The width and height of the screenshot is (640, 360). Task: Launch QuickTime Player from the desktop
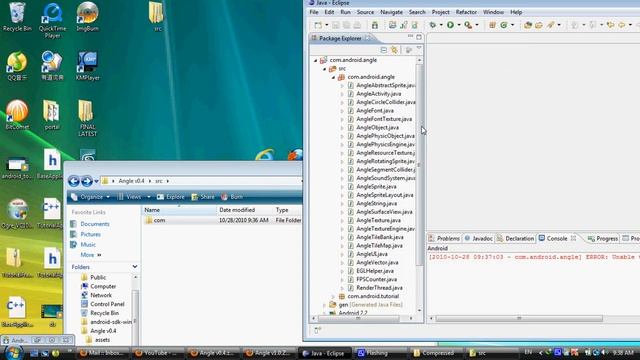click(52, 20)
